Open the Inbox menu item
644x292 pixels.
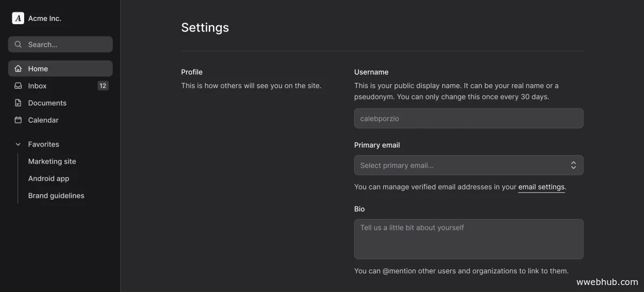tap(38, 86)
